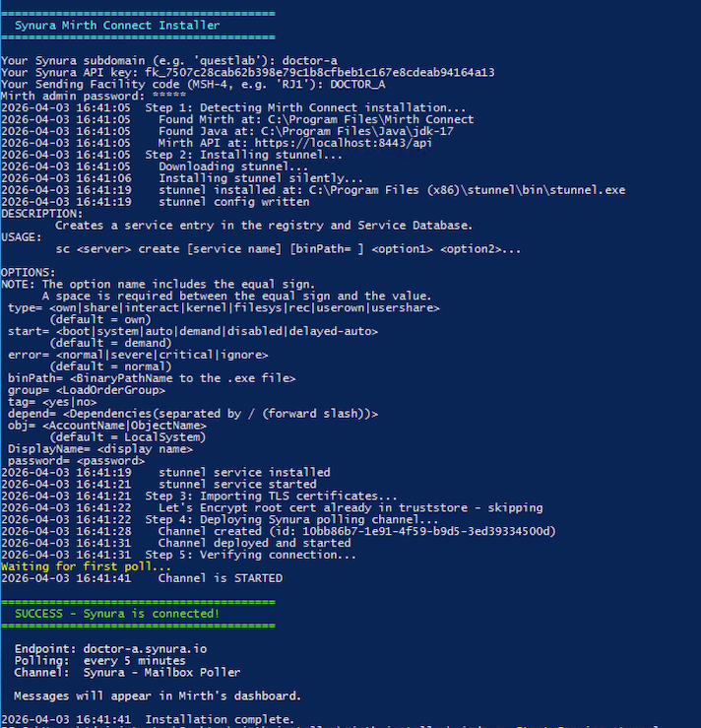Select the stunnel.exe install path
The height and width of the screenshot is (728, 701).
(x=468, y=190)
